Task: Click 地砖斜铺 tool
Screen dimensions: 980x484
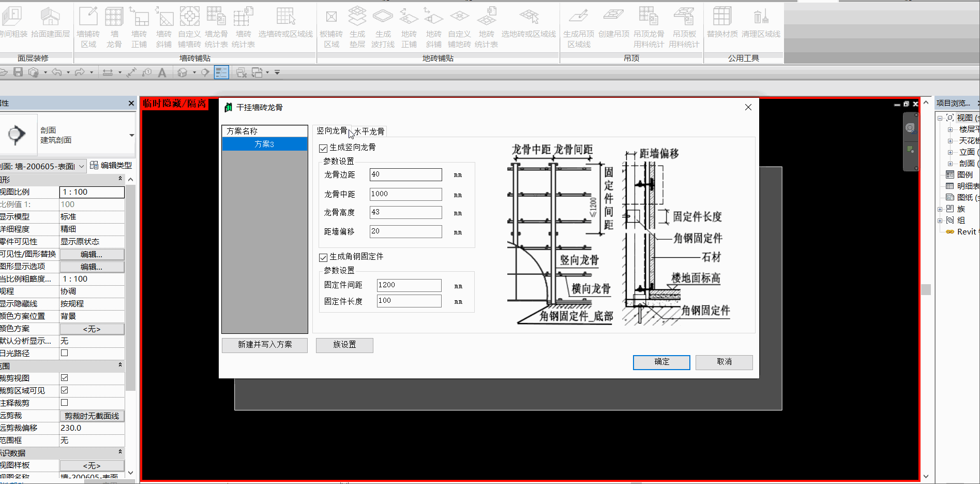Action: 433,27
